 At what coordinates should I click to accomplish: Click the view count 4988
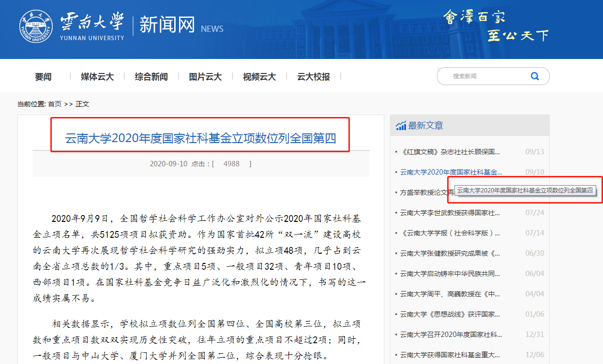pos(231,164)
